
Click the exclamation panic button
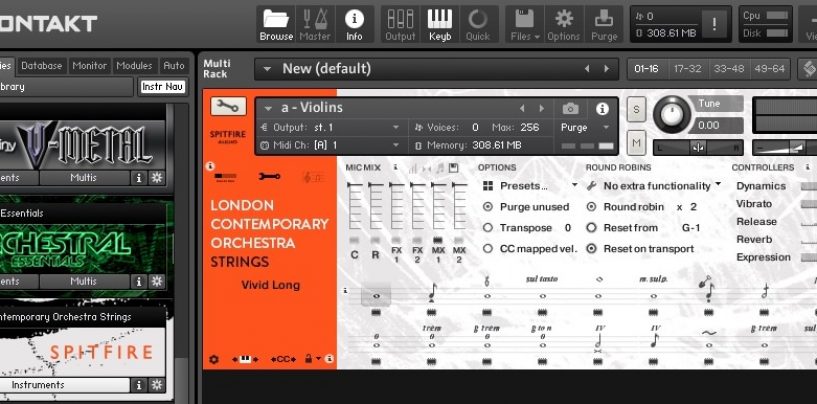tap(714, 24)
